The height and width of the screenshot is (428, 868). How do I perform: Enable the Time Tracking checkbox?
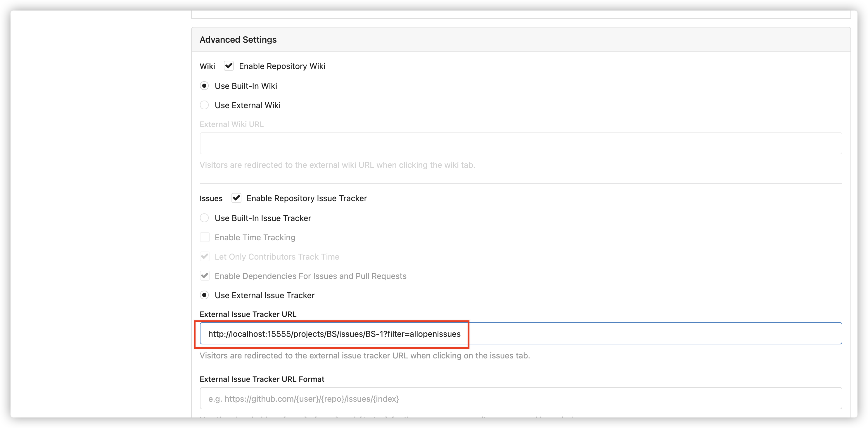point(205,237)
